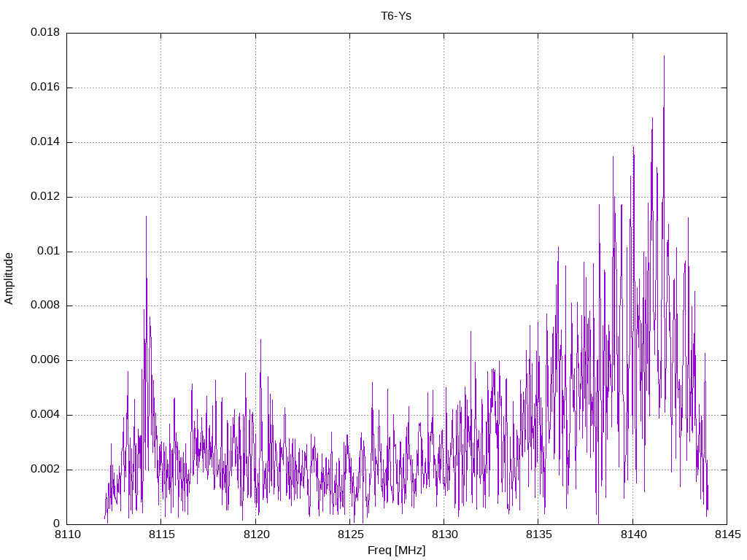This screenshot has width=747, height=560.
Task: Click the spectrum peak near 8114 MHz
Action: click(146, 217)
